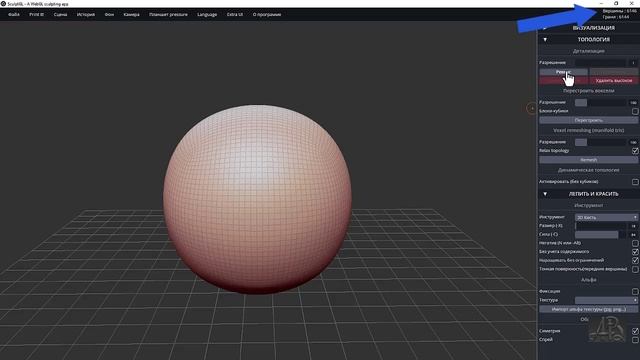The height and width of the screenshot is (360, 640).
Task: Open the Print it! menu
Action: click(36, 14)
